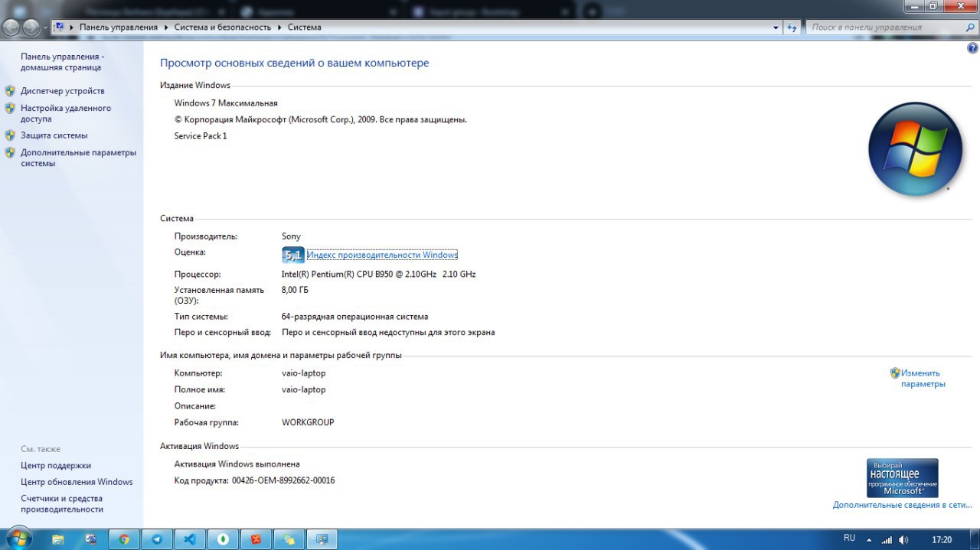Click the 17:20 clock in tray
This screenshot has height=550, width=980.
click(942, 540)
